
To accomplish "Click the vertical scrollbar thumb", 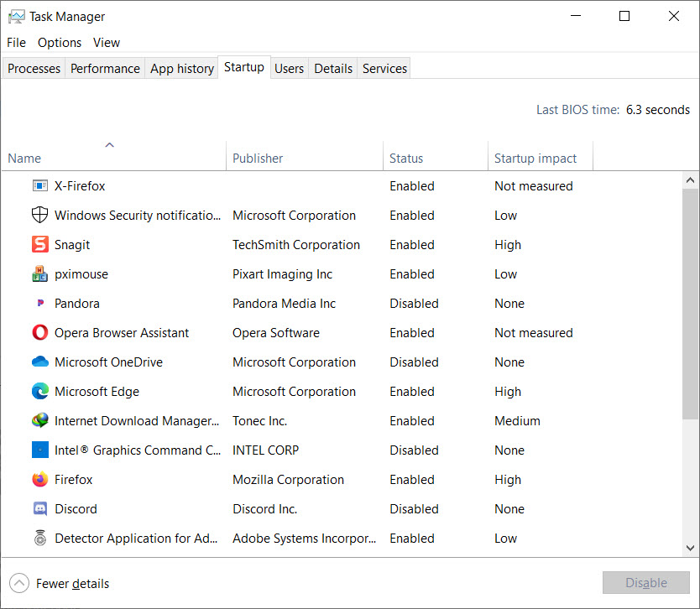I will (x=690, y=304).
